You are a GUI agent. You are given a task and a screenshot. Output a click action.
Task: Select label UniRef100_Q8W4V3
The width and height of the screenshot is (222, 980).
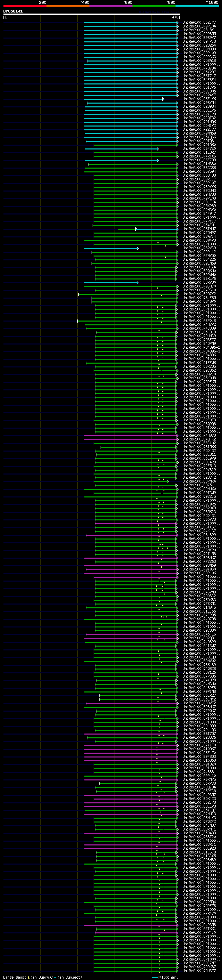pyautogui.click(x=199, y=241)
